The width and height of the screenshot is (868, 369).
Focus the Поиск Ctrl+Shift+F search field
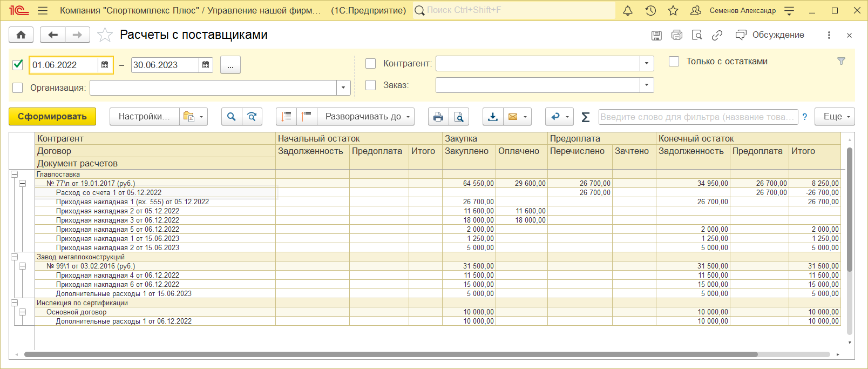[514, 10]
